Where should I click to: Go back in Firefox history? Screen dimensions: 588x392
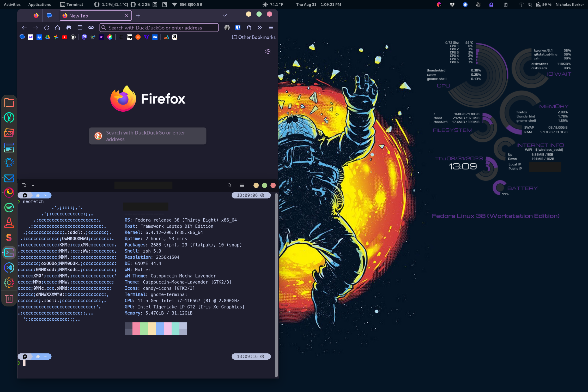coord(25,28)
